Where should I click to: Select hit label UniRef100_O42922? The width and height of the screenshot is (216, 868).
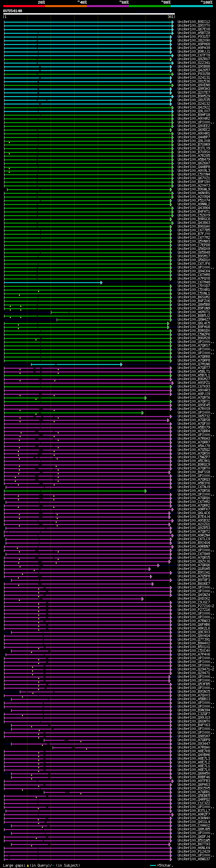coord(194,107)
